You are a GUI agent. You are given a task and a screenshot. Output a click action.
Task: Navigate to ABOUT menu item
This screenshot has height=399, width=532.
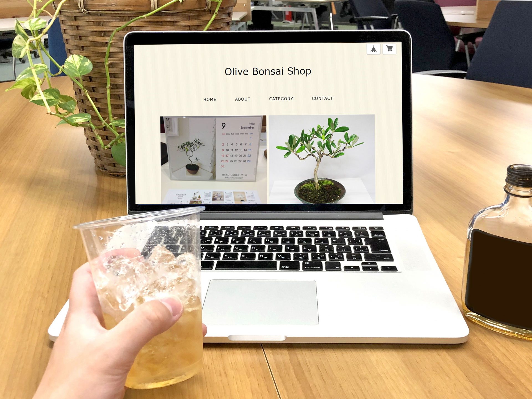click(x=242, y=99)
